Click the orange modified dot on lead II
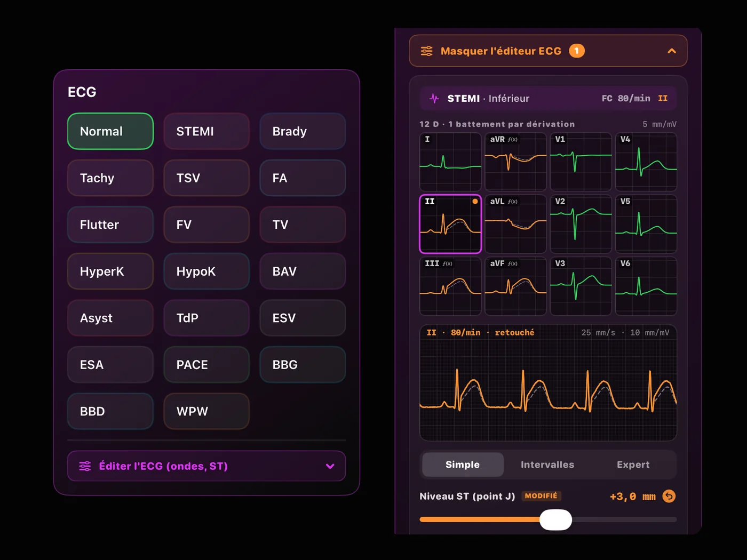Image resolution: width=747 pixels, height=560 pixels. coord(475,202)
